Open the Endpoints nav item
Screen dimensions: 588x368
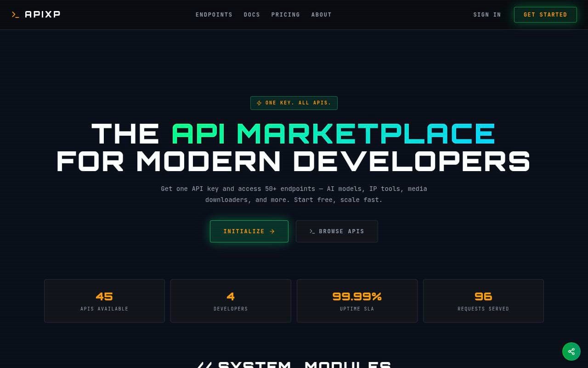[214, 15]
